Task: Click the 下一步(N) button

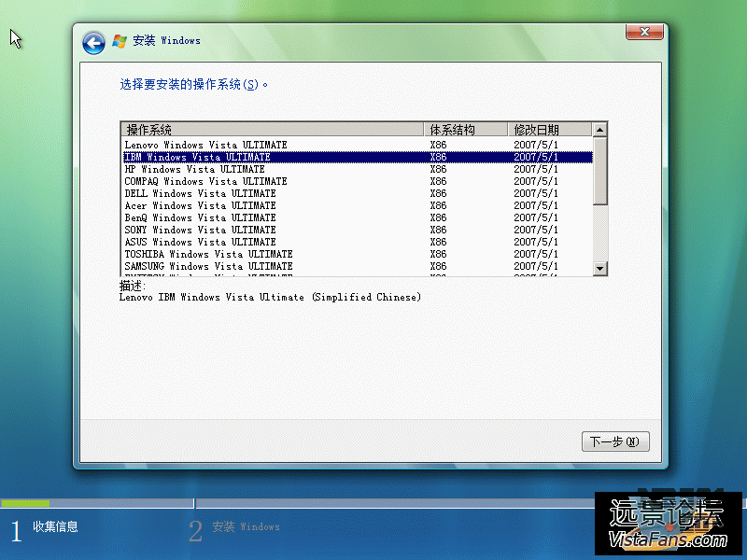Action: pyautogui.click(x=614, y=441)
